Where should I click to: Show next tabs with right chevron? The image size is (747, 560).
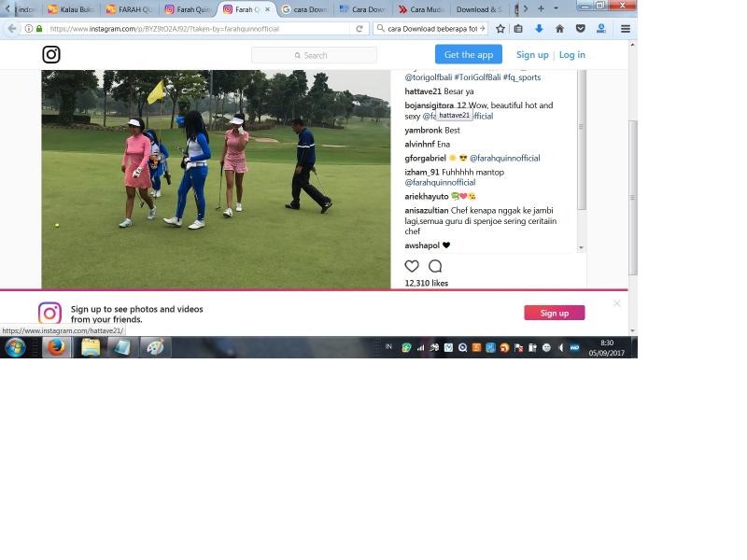526,8
